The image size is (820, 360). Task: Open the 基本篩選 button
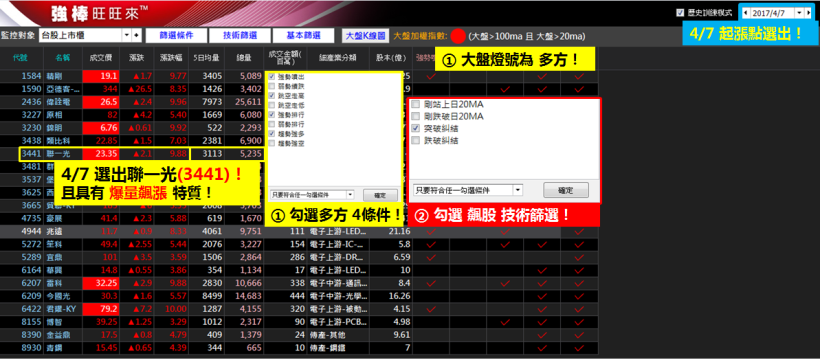pos(303,36)
